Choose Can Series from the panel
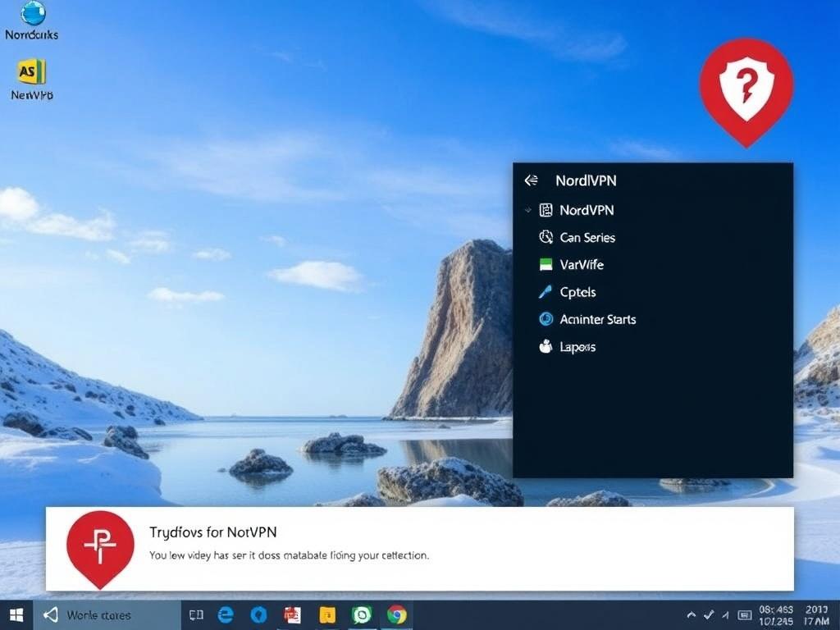 587,237
